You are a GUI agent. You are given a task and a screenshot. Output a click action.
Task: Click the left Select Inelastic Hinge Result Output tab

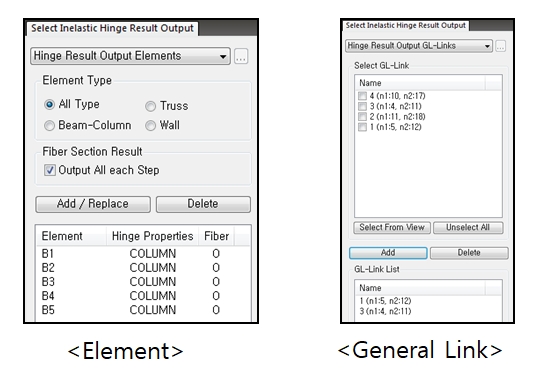coord(112,28)
